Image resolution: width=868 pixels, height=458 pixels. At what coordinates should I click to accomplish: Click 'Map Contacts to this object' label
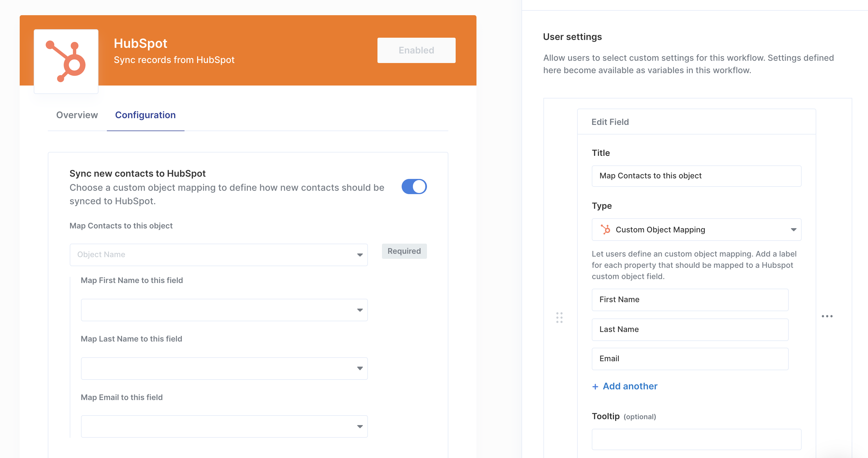click(x=121, y=226)
